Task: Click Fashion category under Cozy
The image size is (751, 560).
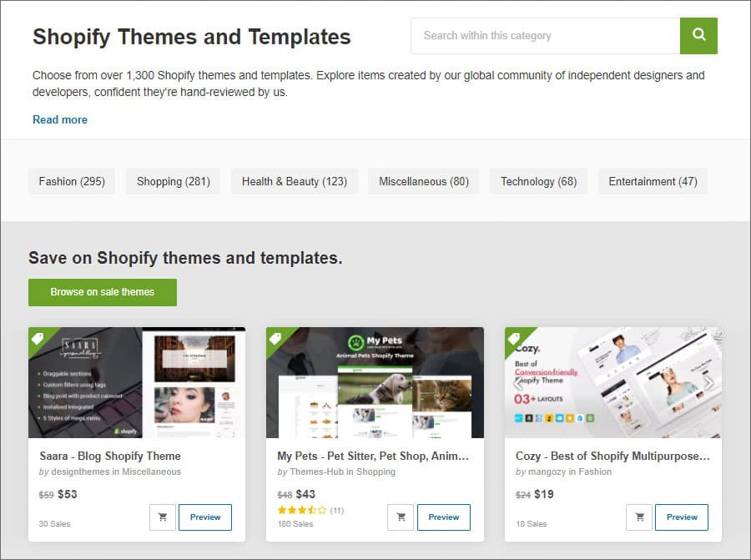Action: coord(595,472)
